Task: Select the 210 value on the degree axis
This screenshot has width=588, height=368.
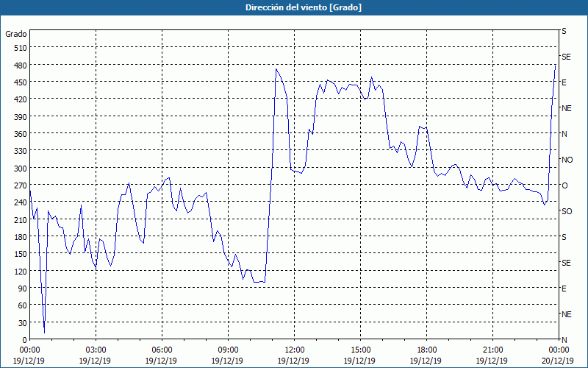Action: (21, 220)
